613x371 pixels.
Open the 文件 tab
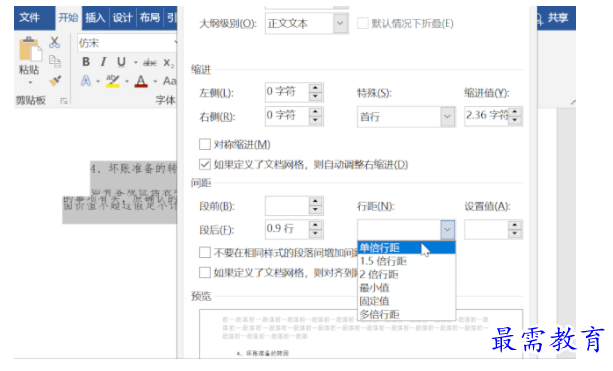(x=29, y=18)
